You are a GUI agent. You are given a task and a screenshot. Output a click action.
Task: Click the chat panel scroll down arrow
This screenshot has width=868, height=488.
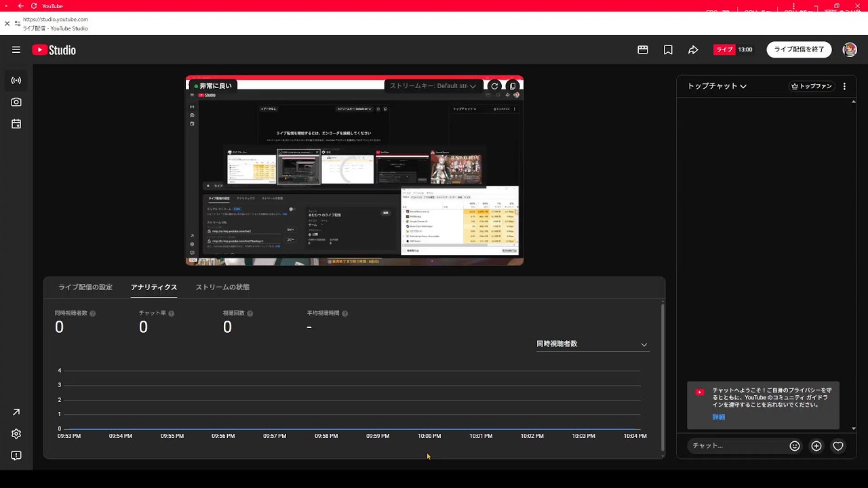(854, 428)
